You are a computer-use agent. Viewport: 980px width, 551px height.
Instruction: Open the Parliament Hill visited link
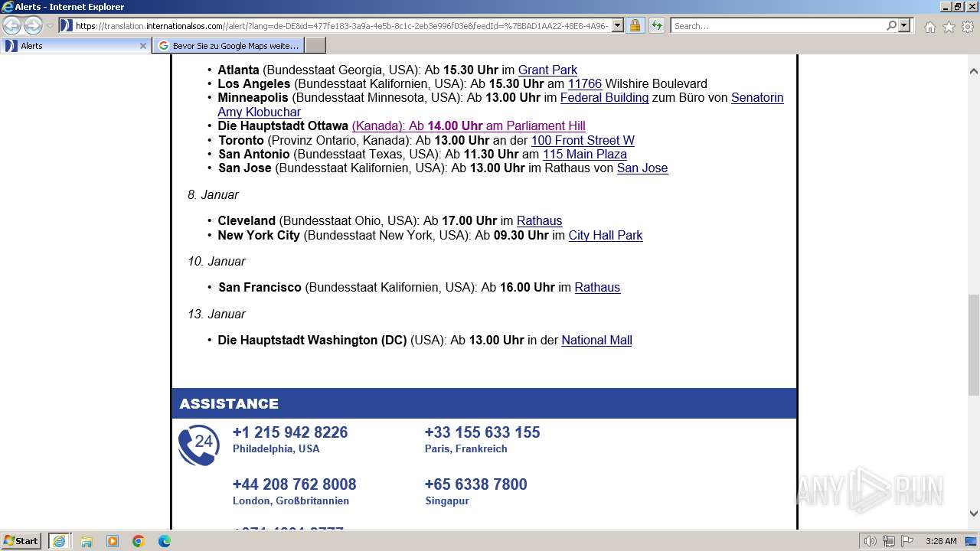point(469,126)
